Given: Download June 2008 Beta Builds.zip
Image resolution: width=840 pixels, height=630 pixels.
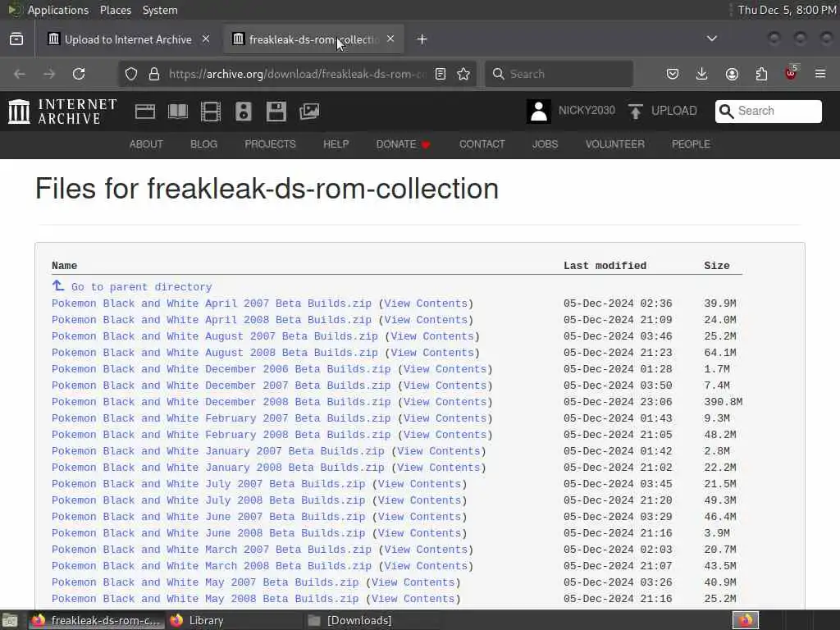Looking at the screenshot, I should click(x=208, y=533).
